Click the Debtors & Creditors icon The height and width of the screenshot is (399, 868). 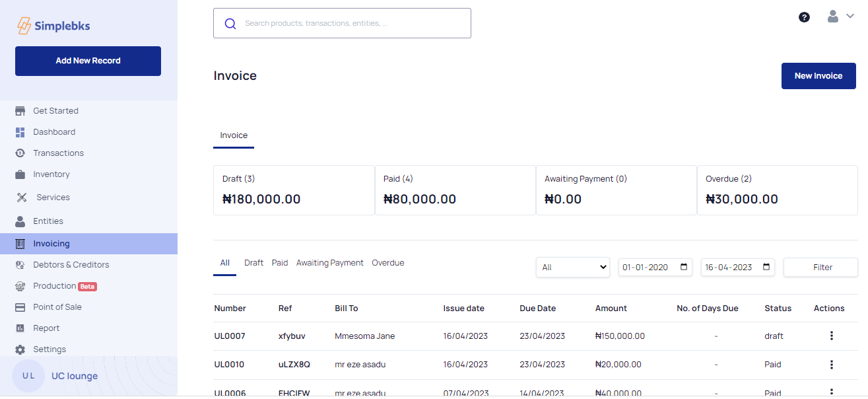(20, 265)
